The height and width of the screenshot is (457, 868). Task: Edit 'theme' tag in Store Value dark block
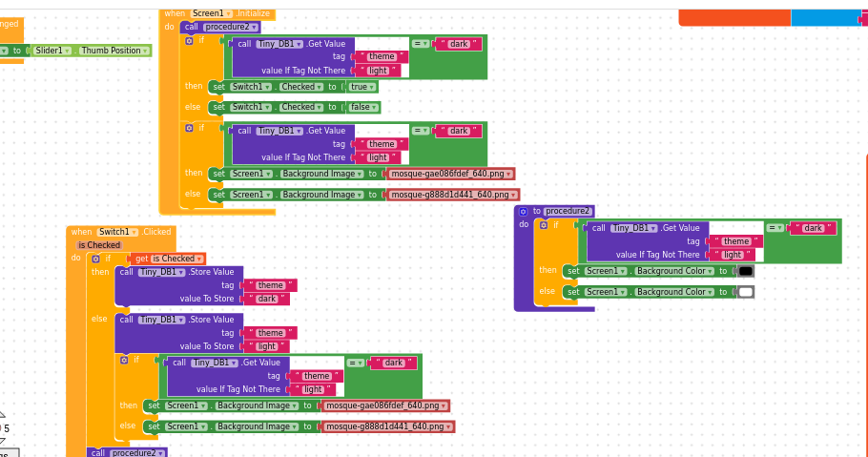point(270,285)
